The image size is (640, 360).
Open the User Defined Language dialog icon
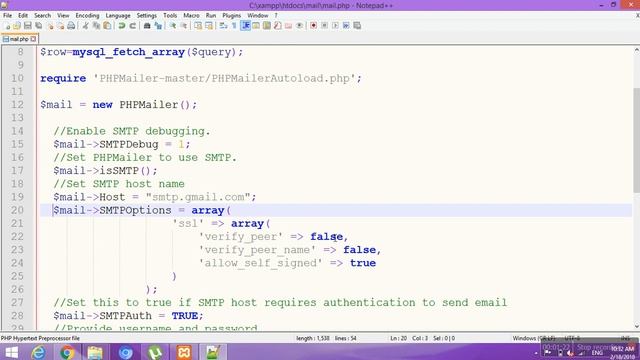256,26
